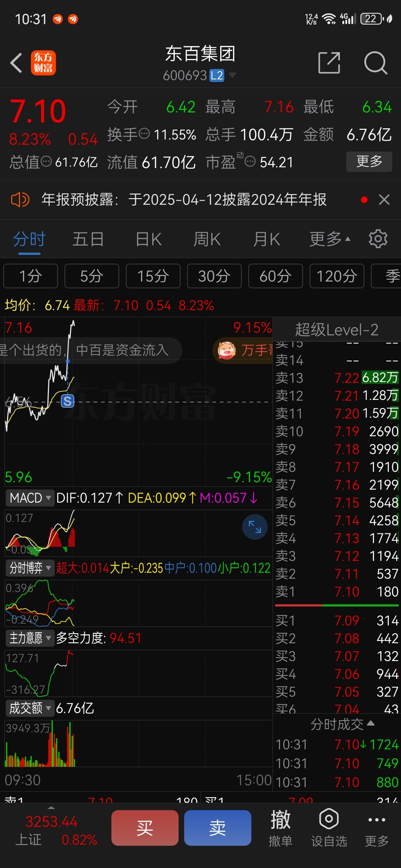This screenshot has width=401, height=868.
Task: Tap the blue 卖 sell button
Action: click(x=218, y=828)
